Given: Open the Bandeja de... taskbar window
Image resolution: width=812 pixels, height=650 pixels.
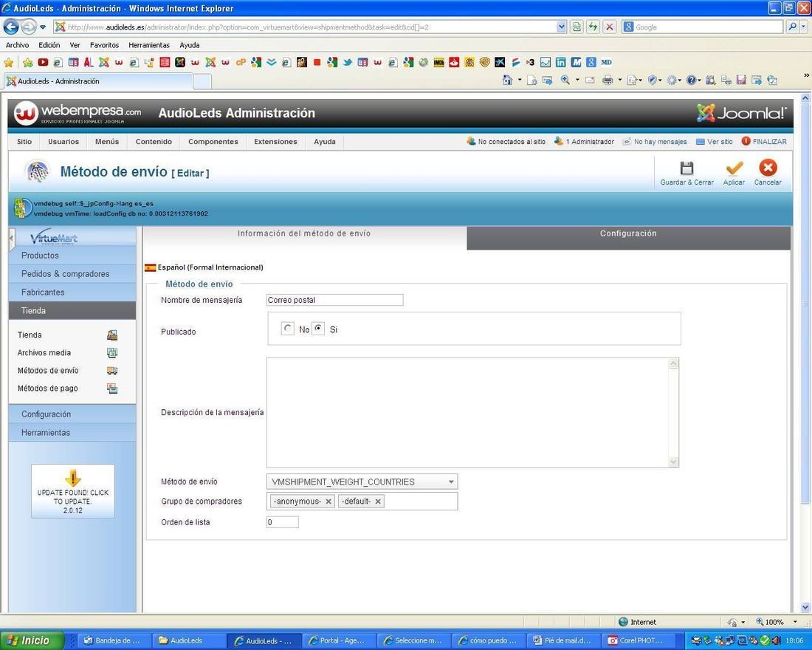Looking at the screenshot, I should click(116, 640).
